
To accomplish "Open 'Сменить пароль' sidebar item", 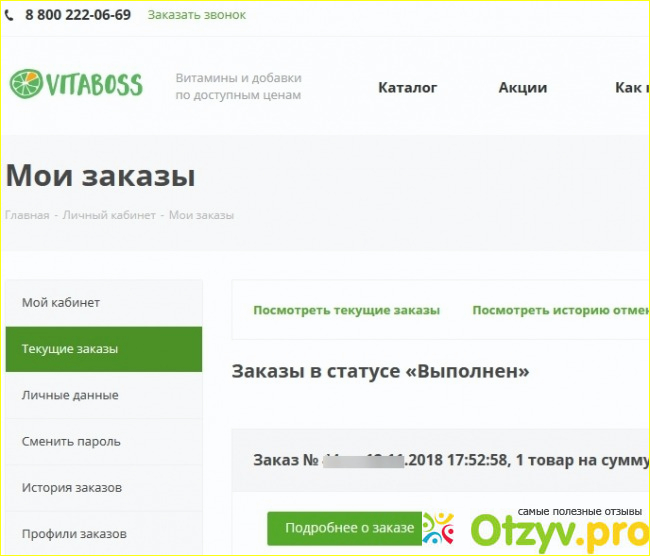I will [71, 441].
